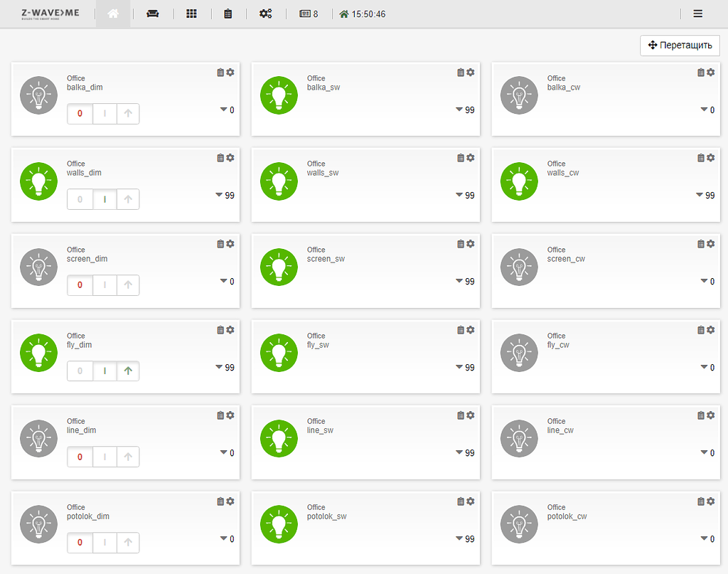Open the hamburger main menu
This screenshot has height=574, width=728.
click(698, 14)
